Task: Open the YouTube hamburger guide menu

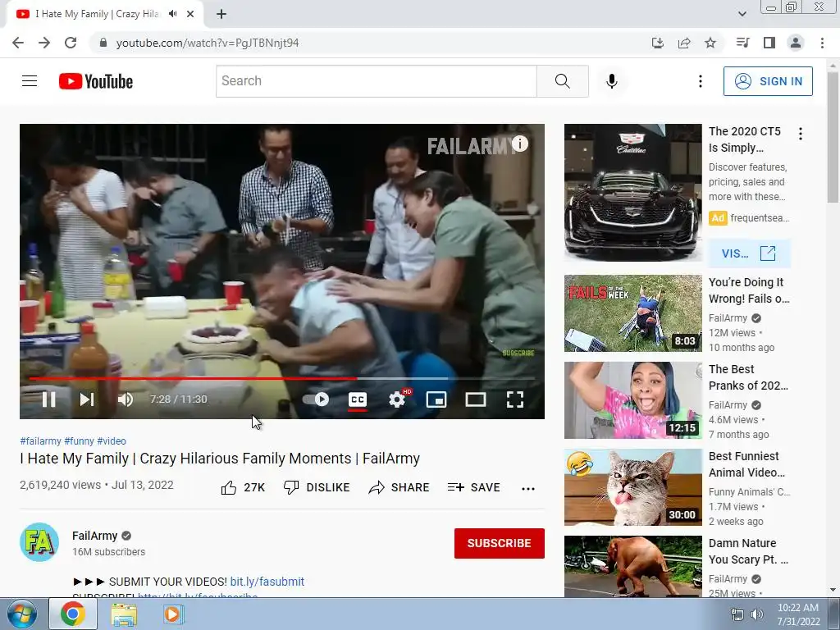Action: [x=30, y=81]
